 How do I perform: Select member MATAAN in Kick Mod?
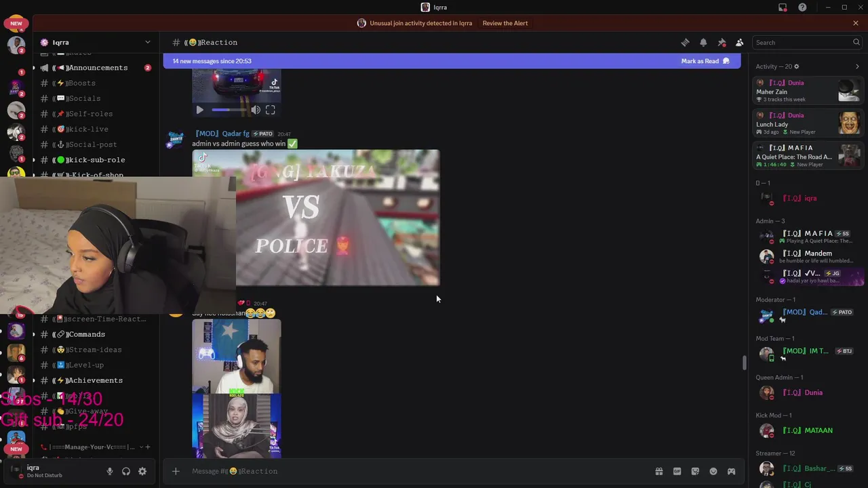pos(808,430)
